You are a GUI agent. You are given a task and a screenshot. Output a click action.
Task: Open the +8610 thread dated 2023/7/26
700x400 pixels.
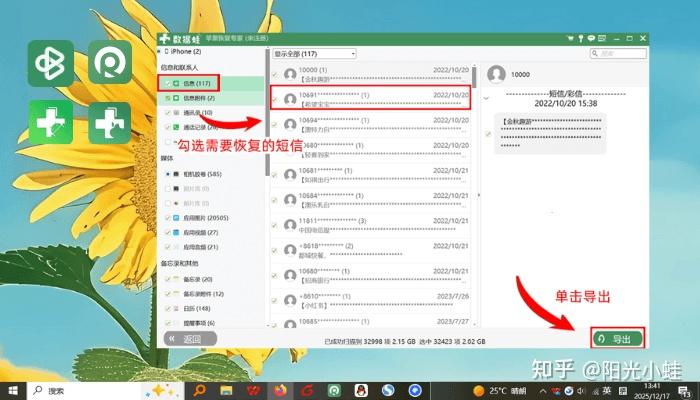[x=371, y=300]
